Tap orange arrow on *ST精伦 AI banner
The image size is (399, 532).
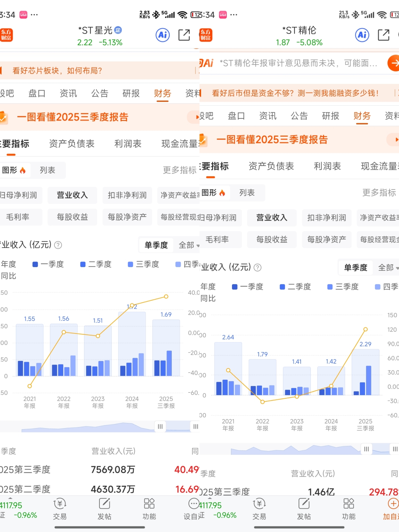[394, 63]
